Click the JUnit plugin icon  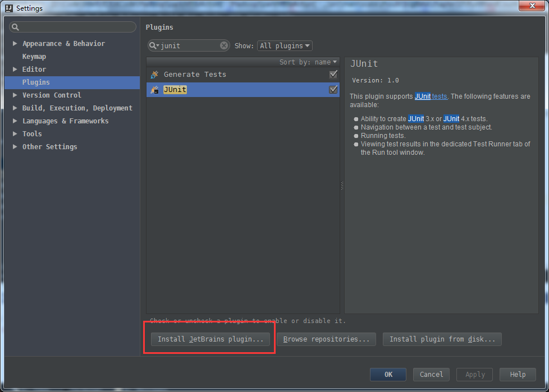(x=154, y=90)
